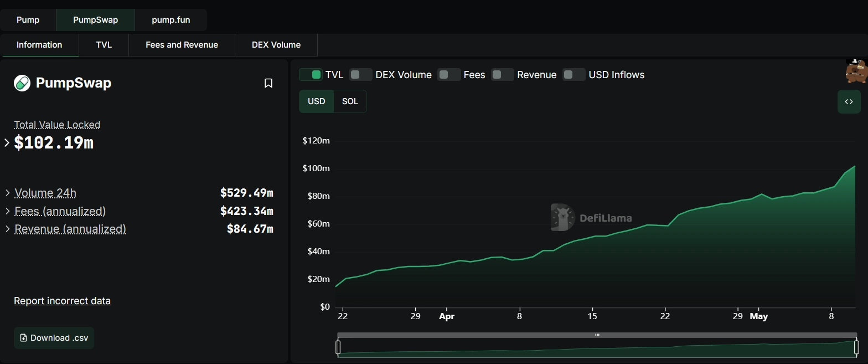Enable the USD Inflows toggle
The width and height of the screenshot is (868, 364).
574,75
